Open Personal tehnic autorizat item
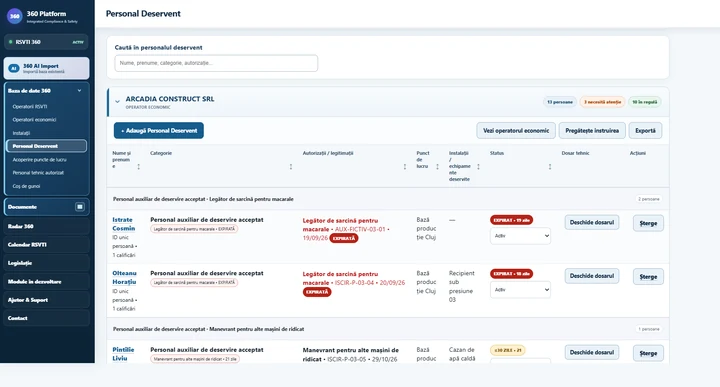Viewport: 720px width, 387px height. coord(38,173)
